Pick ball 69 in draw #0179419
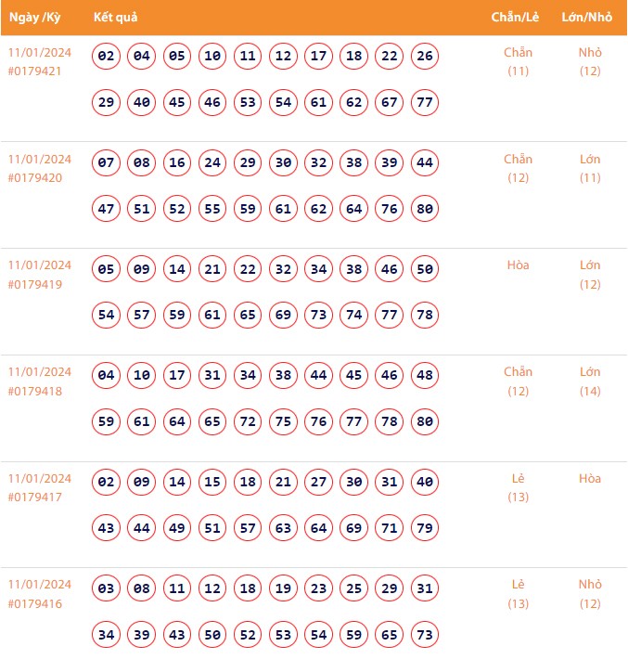 coord(284,316)
